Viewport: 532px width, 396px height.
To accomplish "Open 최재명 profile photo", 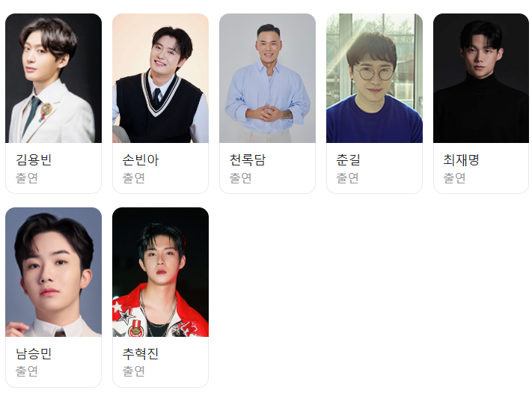I will [x=481, y=78].
